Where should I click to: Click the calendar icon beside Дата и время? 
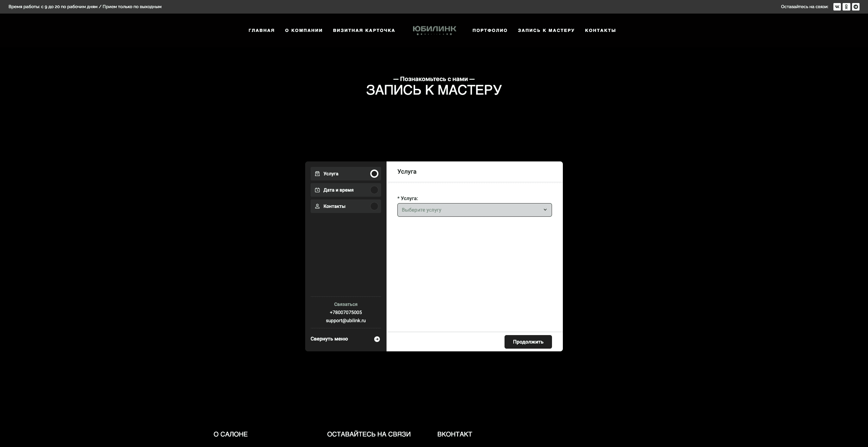click(x=317, y=190)
